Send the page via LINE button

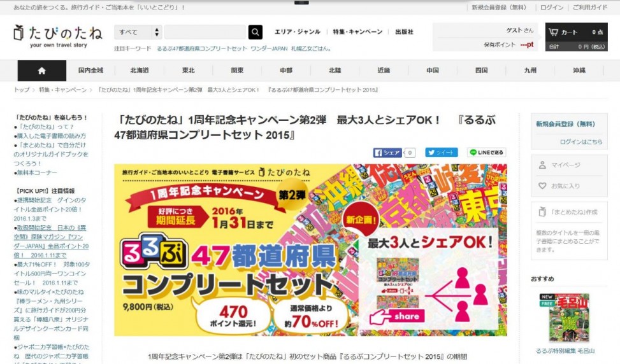(x=486, y=153)
